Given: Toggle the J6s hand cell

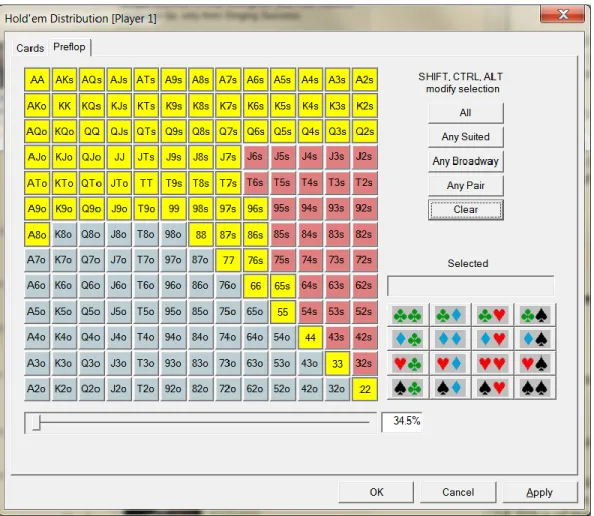Looking at the screenshot, I should (255, 157).
